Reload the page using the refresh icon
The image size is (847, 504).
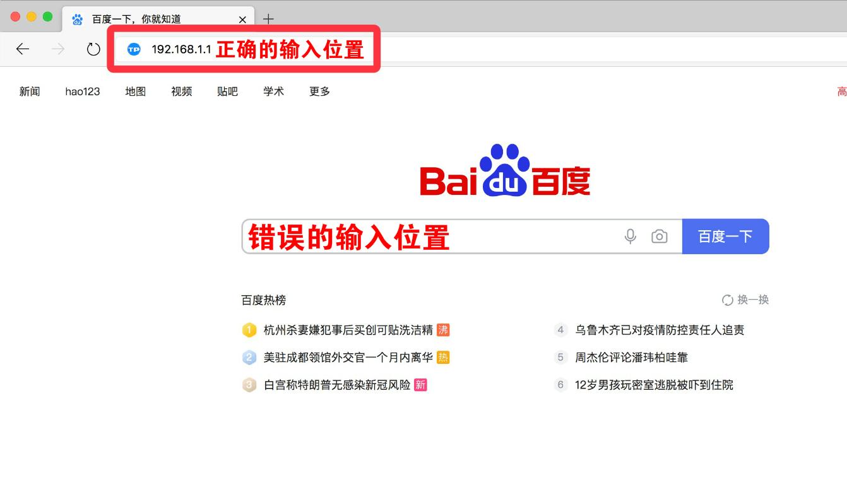(x=93, y=49)
